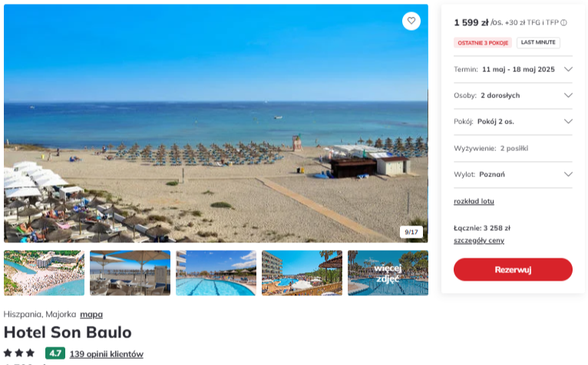Select the terrace umbrellas thumbnail
Screen dimensions: 588x365
130,273
